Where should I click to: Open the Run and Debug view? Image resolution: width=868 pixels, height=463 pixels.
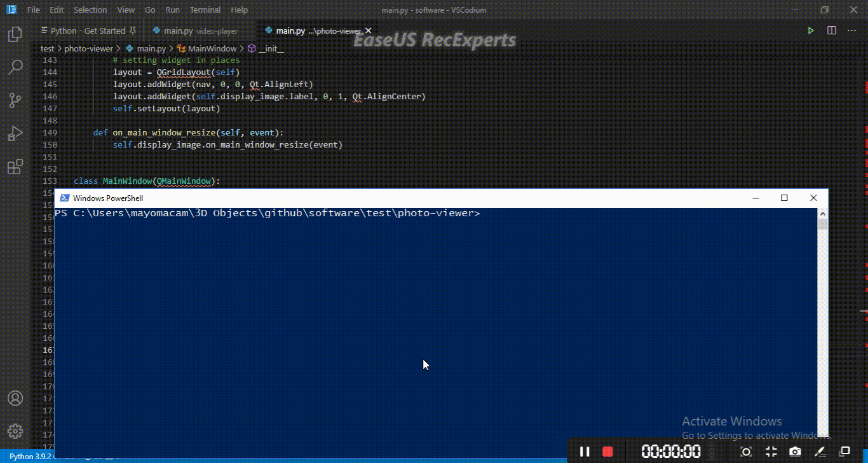(x=15, y=134)
